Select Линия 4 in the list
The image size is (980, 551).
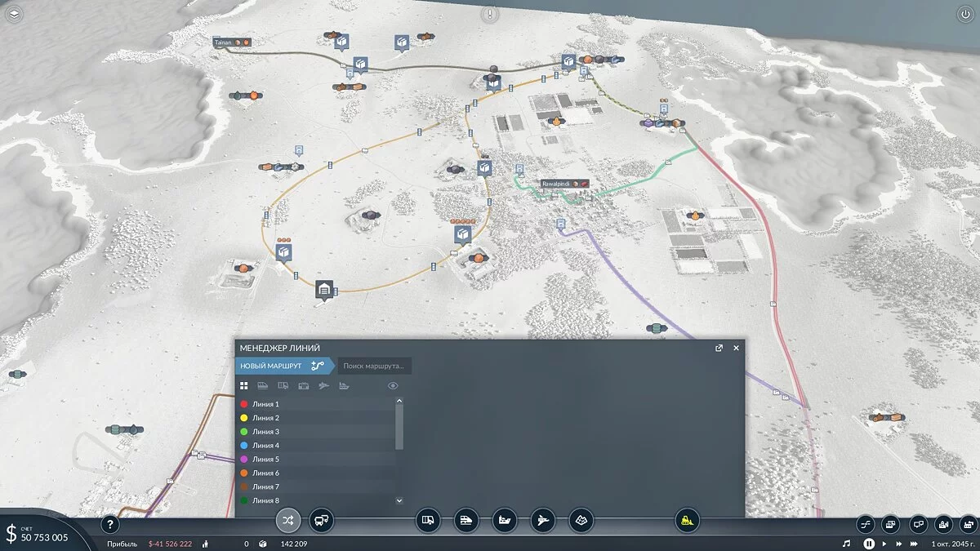316,446
